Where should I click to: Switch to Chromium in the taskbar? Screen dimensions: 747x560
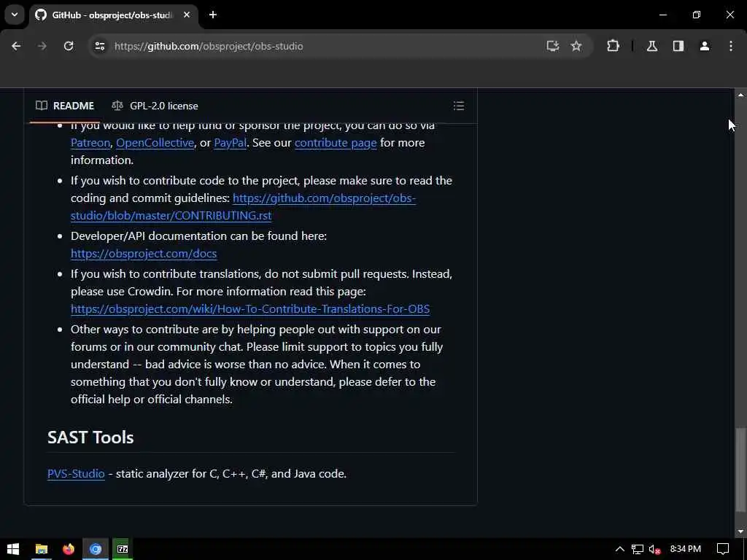tap(96, 549)
